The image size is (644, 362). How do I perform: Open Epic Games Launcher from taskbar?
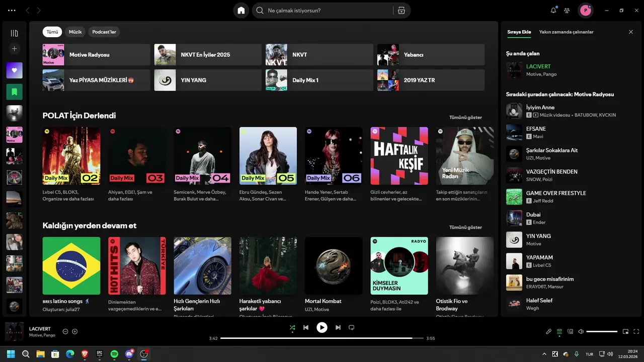[x=100, y=354]
